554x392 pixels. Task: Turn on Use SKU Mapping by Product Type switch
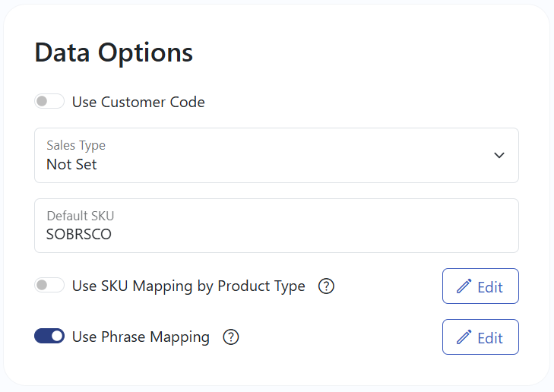point(49,286)
